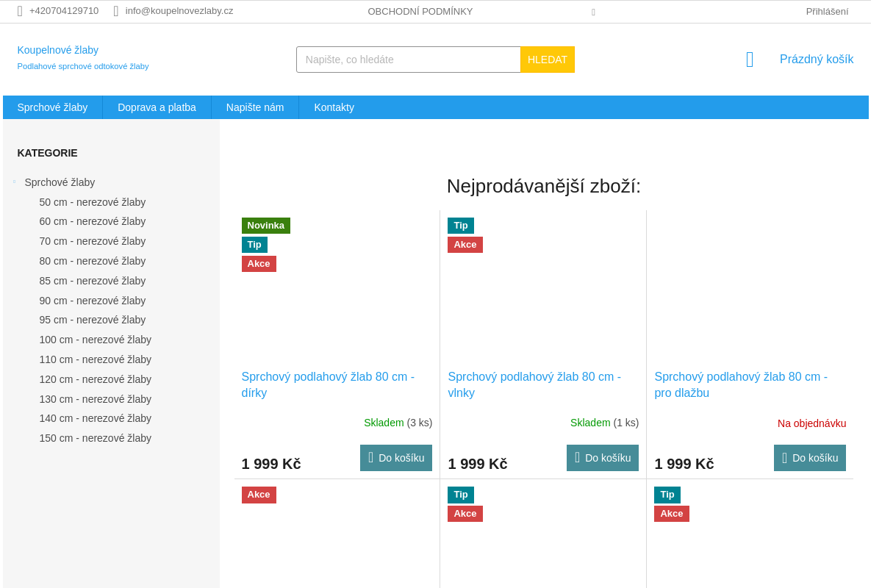
Task: Focus the search field Napište, co hledáte
Action: (x=409, y=60)
